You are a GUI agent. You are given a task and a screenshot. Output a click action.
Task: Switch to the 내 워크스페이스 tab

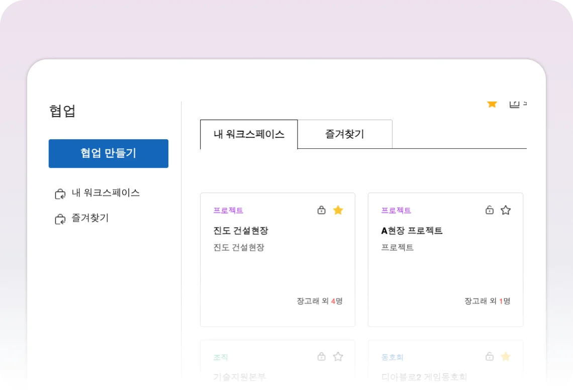click(249, 134)
